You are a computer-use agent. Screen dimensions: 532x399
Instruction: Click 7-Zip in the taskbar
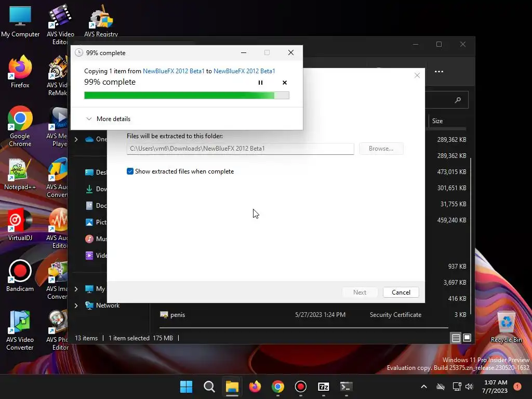[323, 387]
